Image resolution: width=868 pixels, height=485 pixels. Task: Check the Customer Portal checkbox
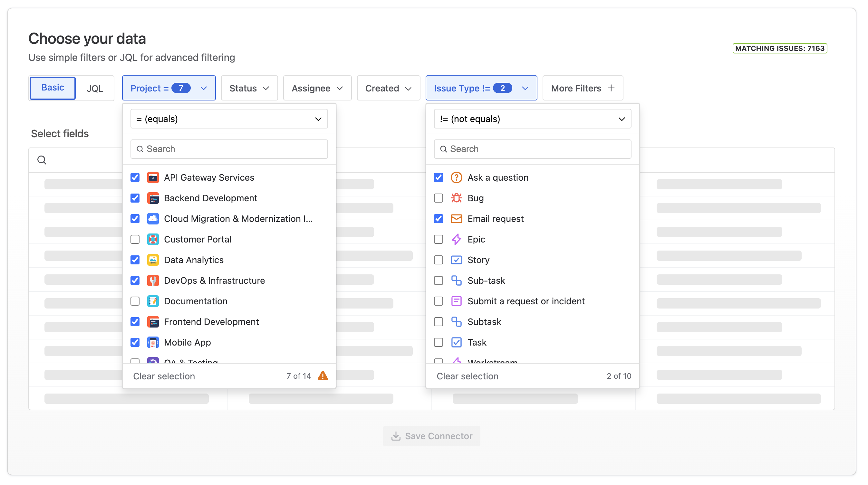point(135,239)
